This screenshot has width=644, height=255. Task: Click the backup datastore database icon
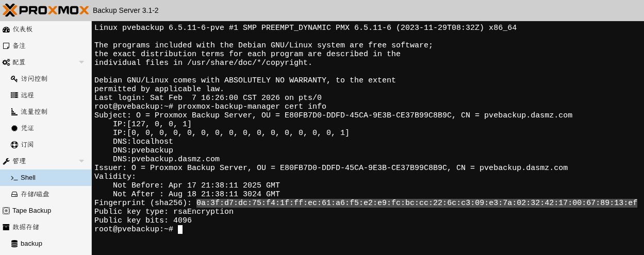coord(14,244)
